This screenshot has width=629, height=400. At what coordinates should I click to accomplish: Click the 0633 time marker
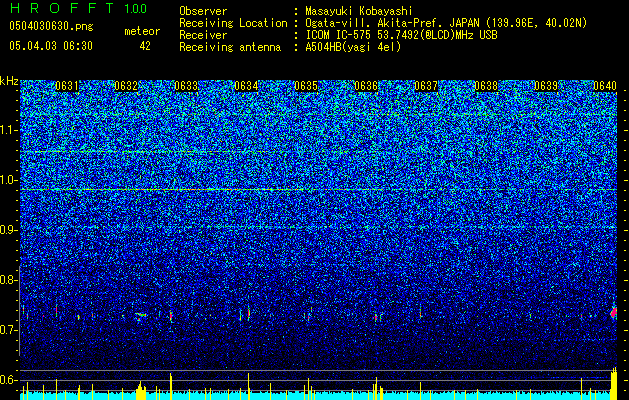tap(186, 86)
